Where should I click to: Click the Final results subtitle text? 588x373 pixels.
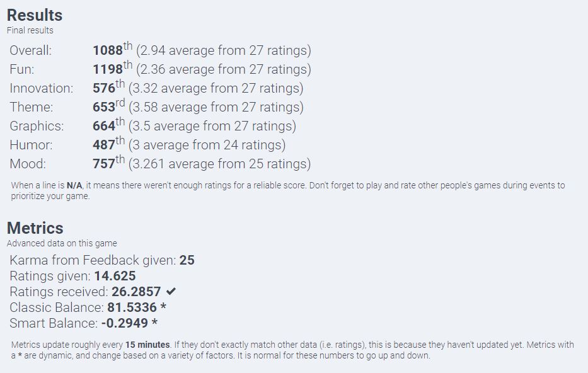click(x=30, y=30)
